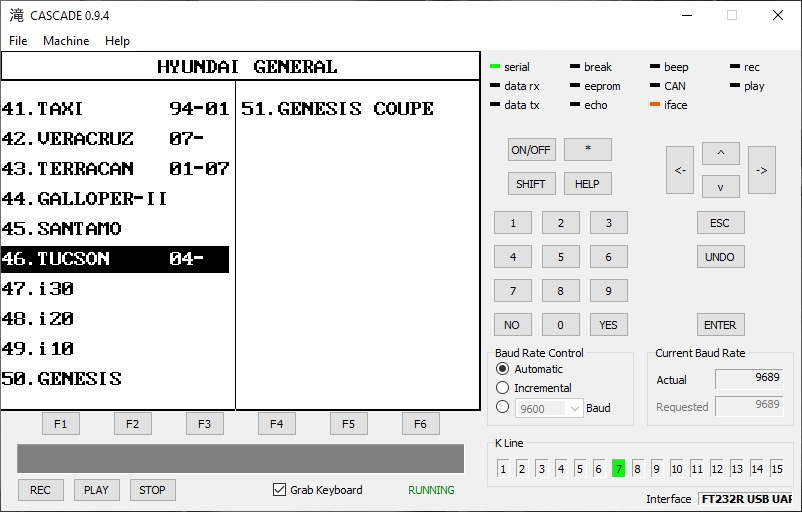Click the F3 function key
Viewport: 802px width, 512px height.
click(x=205, y=424)
